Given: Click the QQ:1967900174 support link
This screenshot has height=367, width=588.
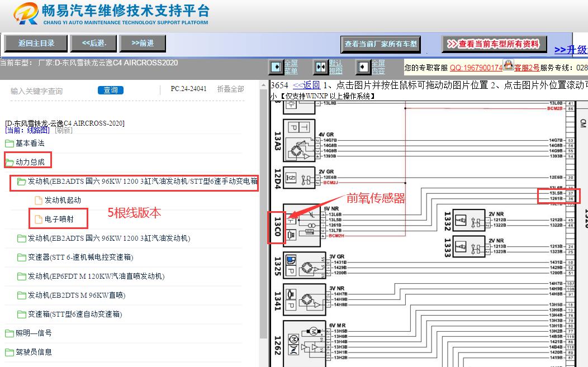Looking at the screenshot, I should tap(476, 68).
